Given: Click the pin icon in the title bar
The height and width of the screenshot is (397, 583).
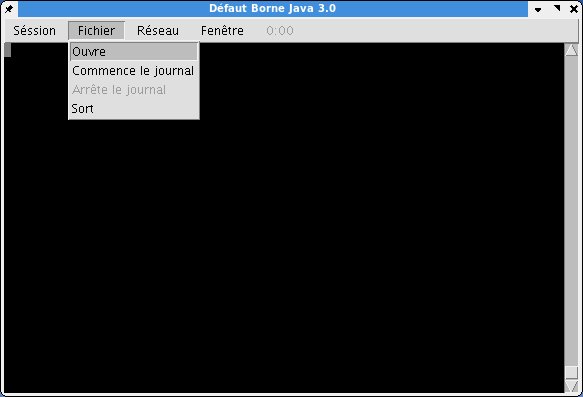Looking at the screenshot, I should point(9,9).
